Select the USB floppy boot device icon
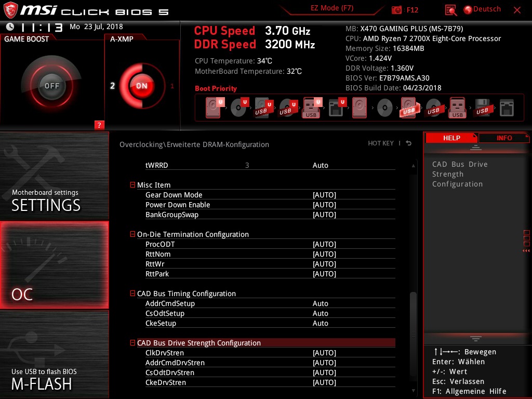The image size is (532, 399). 482,108
